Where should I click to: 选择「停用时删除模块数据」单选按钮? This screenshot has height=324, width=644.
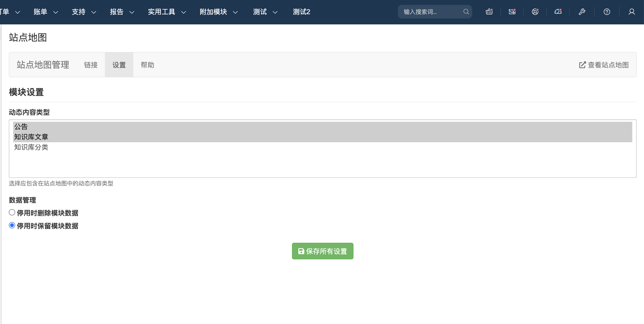coord(11,212)
